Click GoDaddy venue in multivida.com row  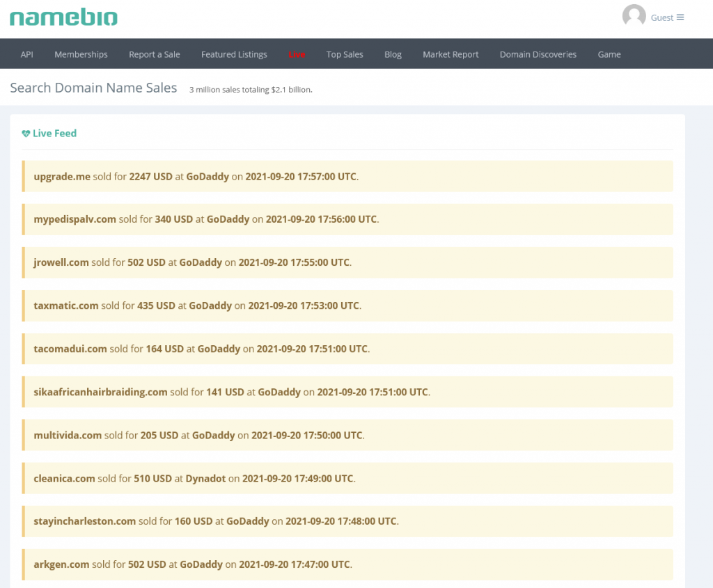click(214, 436)
